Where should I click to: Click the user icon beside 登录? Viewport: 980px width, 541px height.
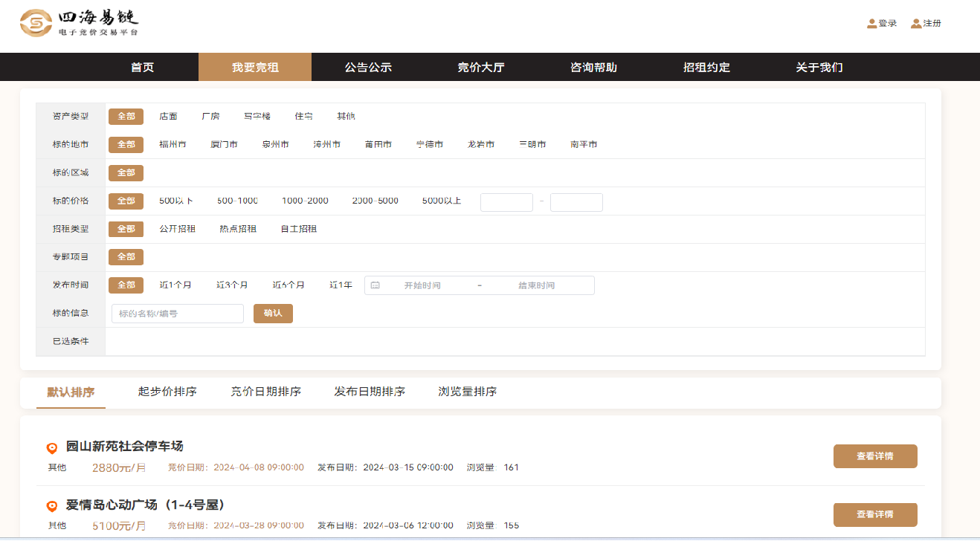point(871,24)
